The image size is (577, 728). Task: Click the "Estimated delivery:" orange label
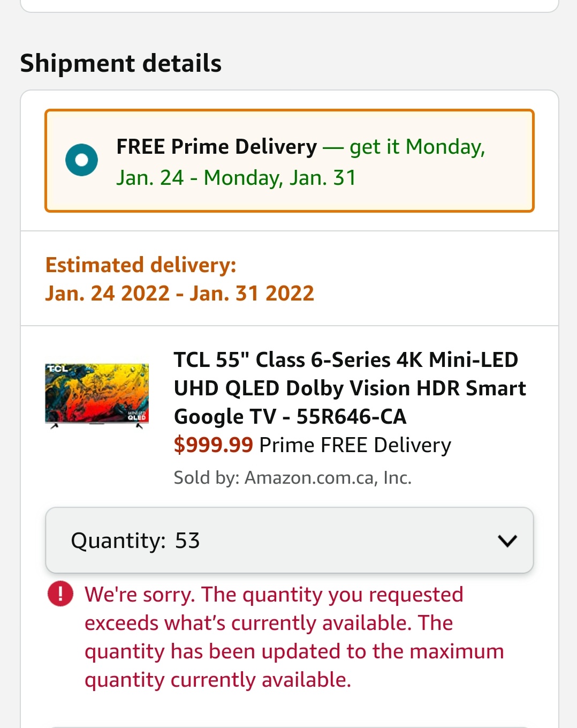(x=141, y=265)
